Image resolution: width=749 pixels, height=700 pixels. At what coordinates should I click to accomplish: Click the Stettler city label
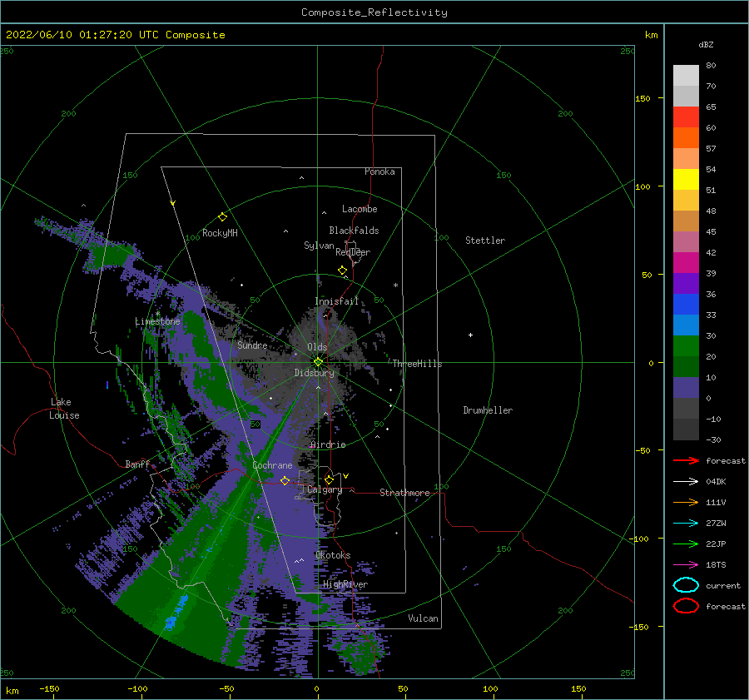pyautogui.click(x=485, y=241)
